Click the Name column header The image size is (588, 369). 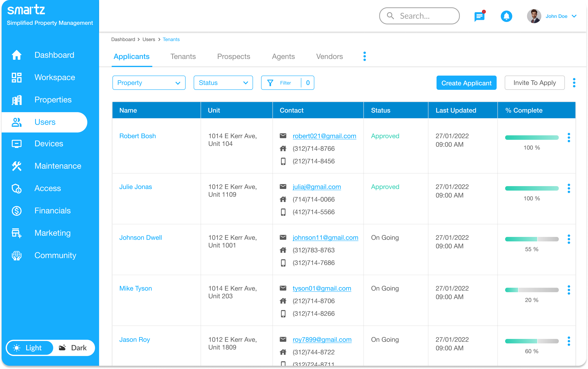point(157,110)
